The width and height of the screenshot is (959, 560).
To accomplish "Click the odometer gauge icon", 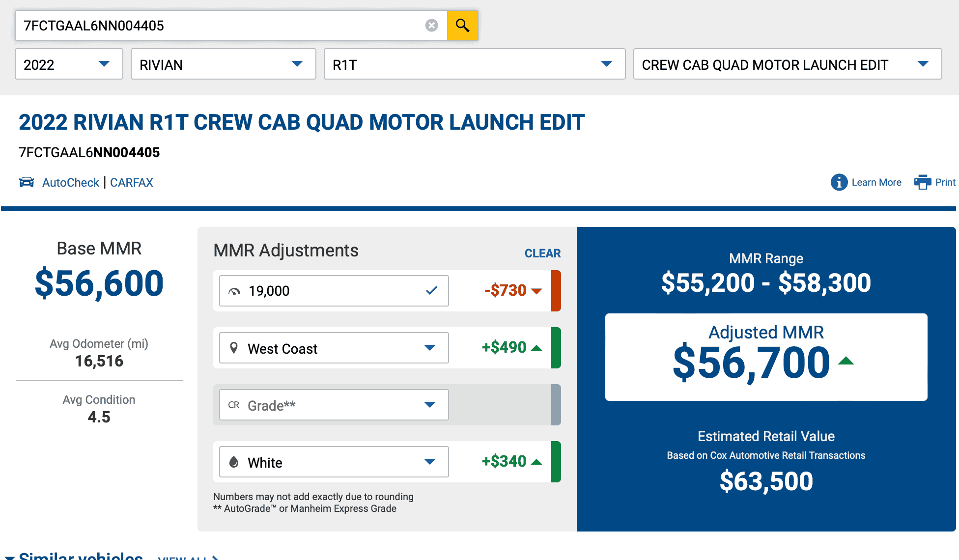I will tap(234, 291).
